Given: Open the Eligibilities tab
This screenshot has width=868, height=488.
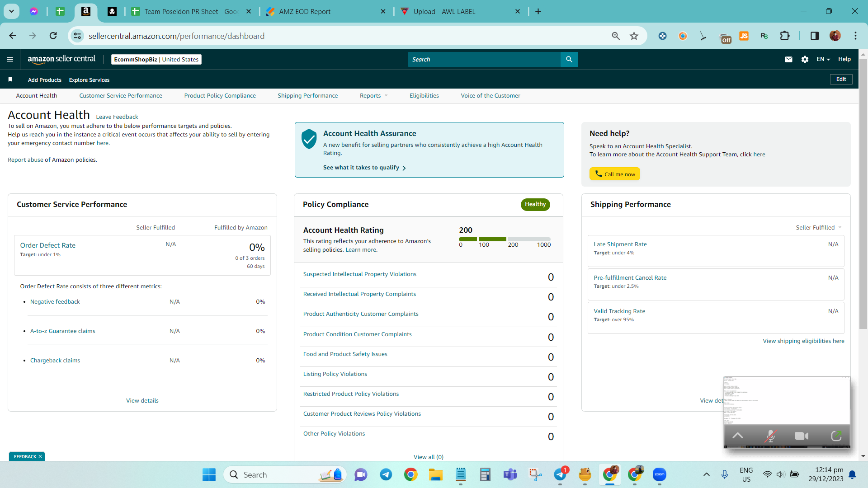Looking at the screenshot, I should (424, 95).
